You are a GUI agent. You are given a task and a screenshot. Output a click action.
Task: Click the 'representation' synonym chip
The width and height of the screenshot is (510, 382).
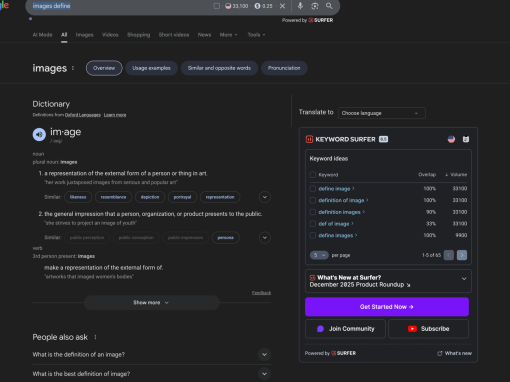220,197
